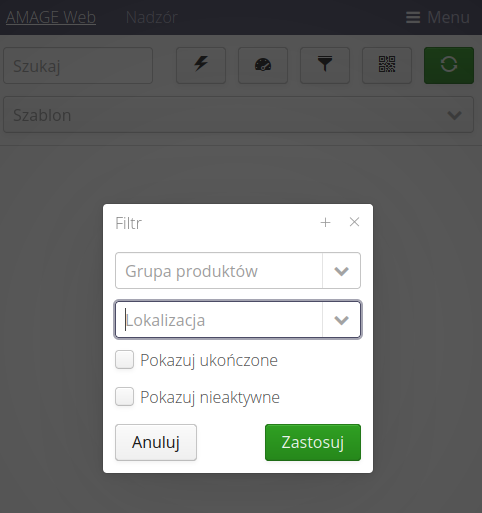This screenshot has height=513, width=482.
Task: Expand the Lokalizacja dropdown arrow
Action: [341, 320]
